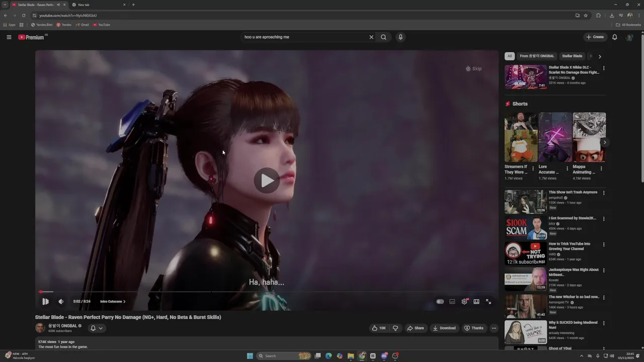Dislike the video with thumbs down
The height and width of the screenshot is (362, 644).
(x=395, y=328)
